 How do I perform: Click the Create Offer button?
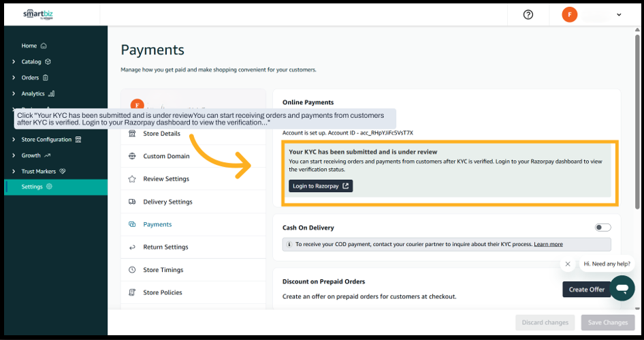(586, 290)
